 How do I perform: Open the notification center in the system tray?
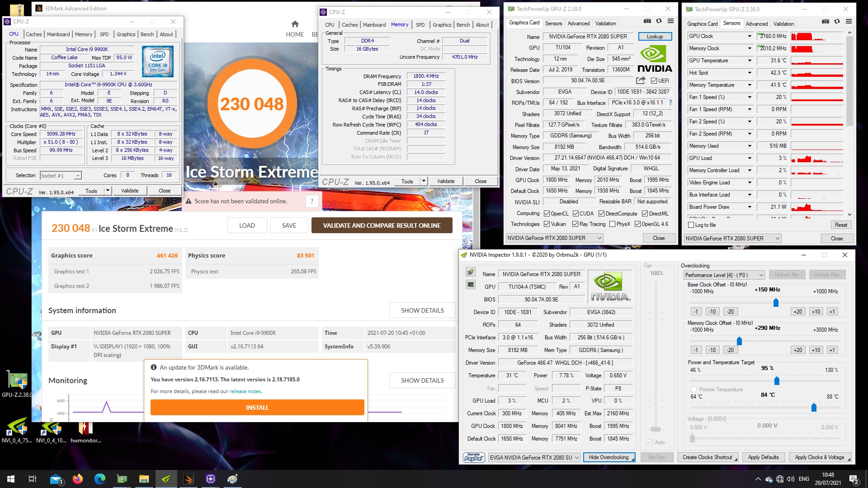(x=854, y=479)
